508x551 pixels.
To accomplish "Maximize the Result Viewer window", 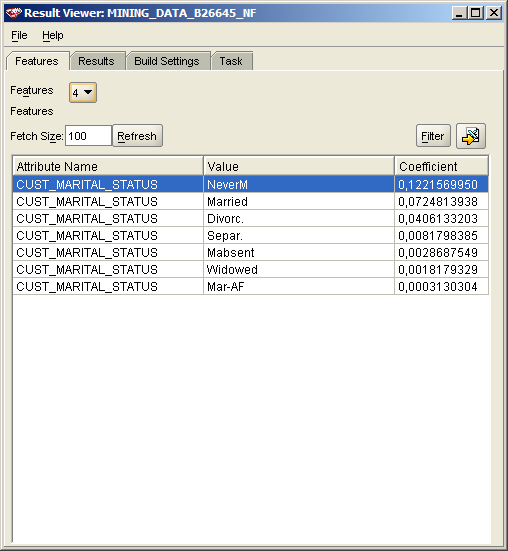I will coord(476,13).
